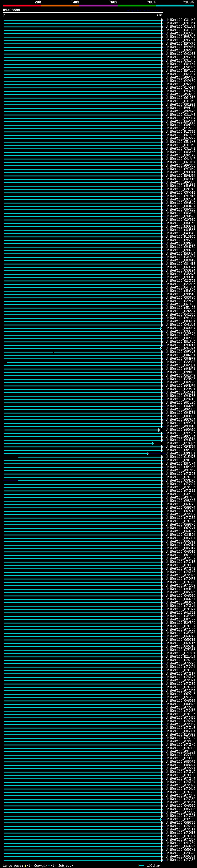The width and height of the screenshot is (197, 868).
Task: Click the 'Large gaps:' legend text
Action: [x=13, y=866]
